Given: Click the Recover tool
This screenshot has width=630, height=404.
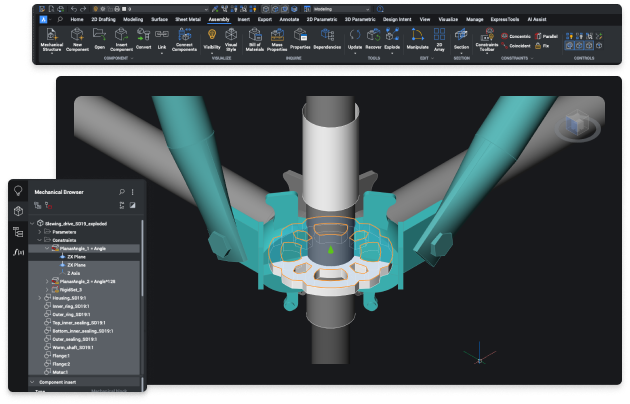Looking at the screenshot, I should pyautogui.click(x=373, y=39).
